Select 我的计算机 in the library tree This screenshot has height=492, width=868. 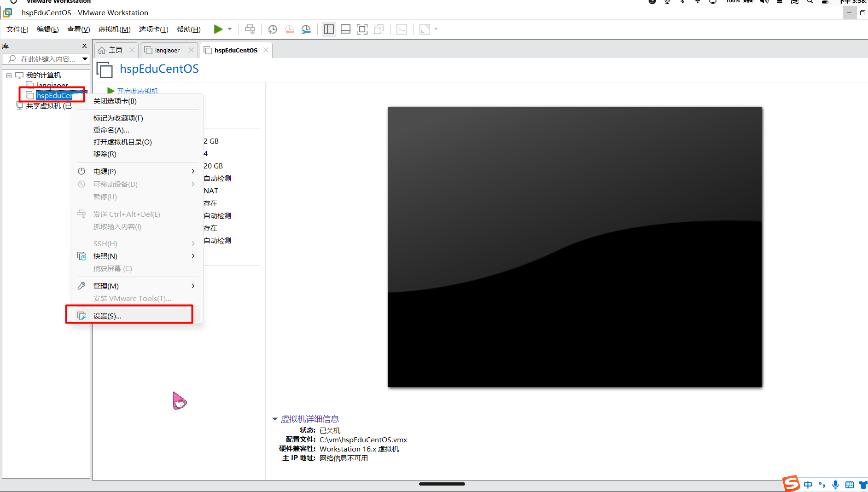tap(43, 75)
